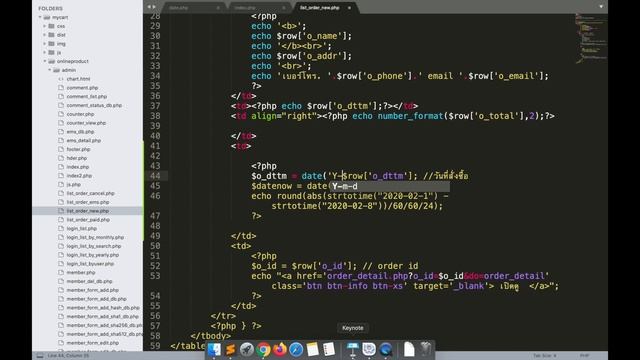640x360 pixels.
Task: Open comment_status_db.php in sidebar
Action: point(94,105)
